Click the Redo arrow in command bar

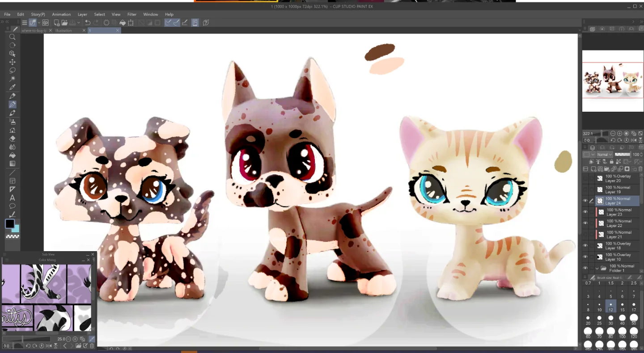point(96,23)
